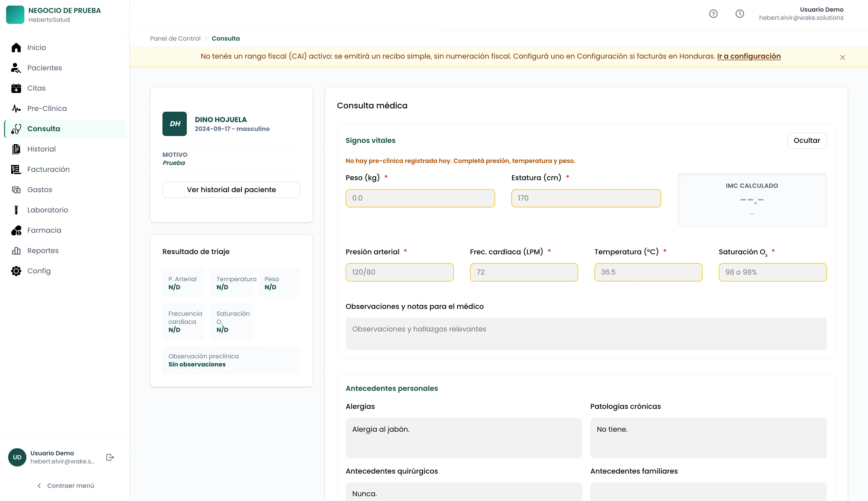Click the Antecedentes personales heading
The height and width of the screenshot is (501, 868).
(392, 388)
